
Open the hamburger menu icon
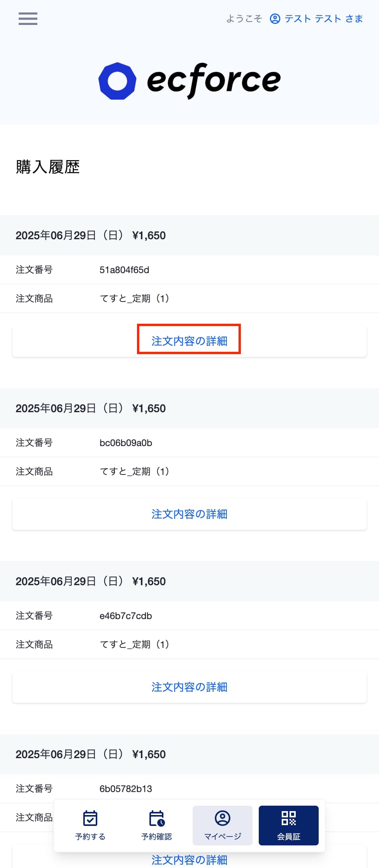[28, 19]
